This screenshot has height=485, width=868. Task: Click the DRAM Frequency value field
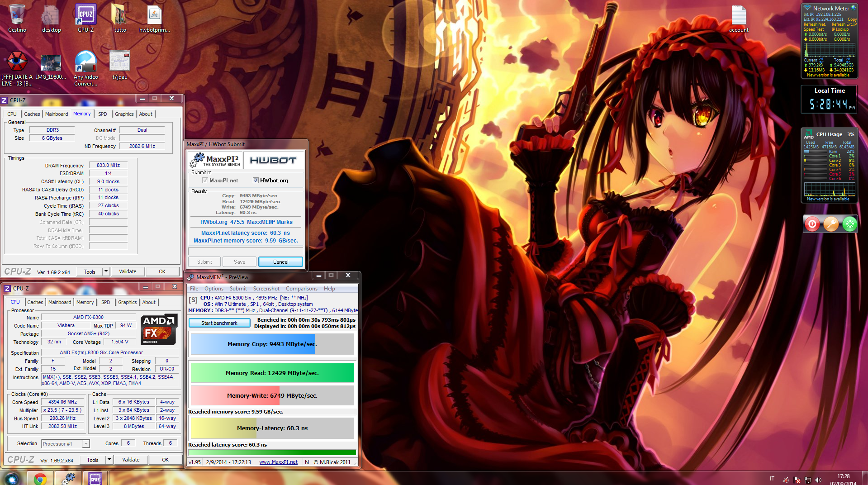coord(109,166)
